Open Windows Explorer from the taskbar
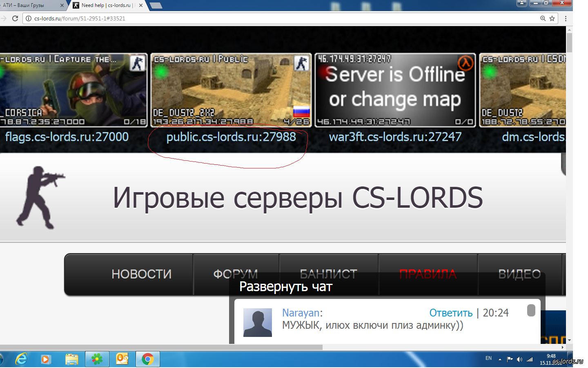The height and width of the screenshot is (368, 588). pos(71,359)
